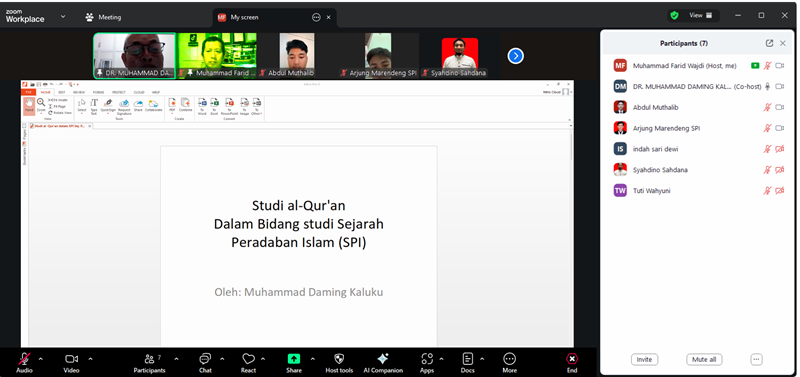The image size is (800, 377).
Task: Expand the share options arrow beside Share
Action: point(313,359)
